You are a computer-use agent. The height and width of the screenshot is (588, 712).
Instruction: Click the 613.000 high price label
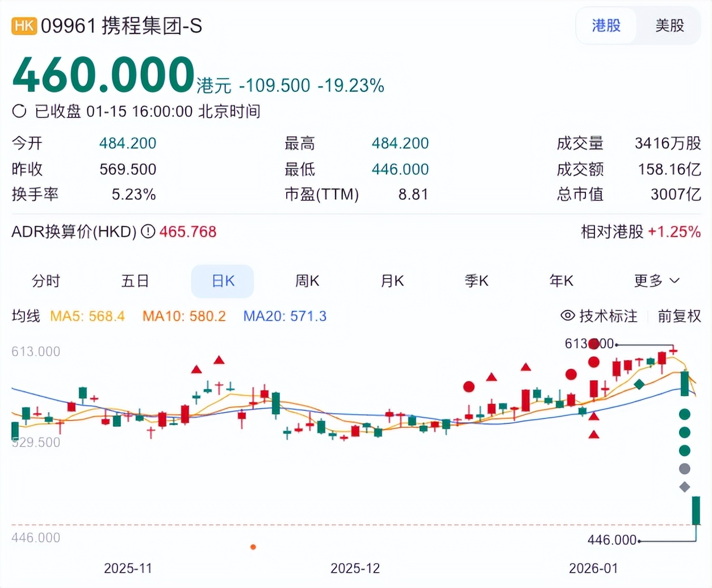[x=589, y=344]
